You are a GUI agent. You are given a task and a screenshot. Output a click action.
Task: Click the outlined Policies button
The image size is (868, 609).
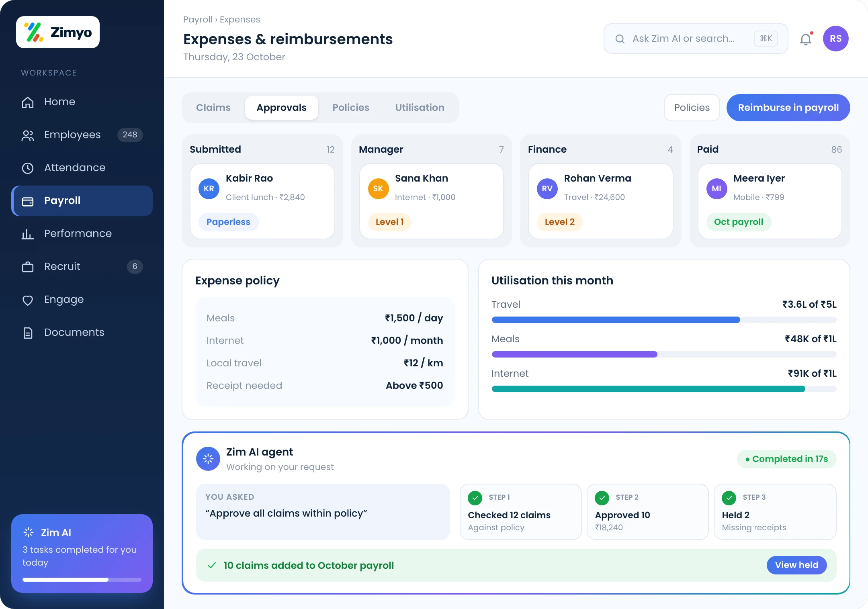(692, 108)
